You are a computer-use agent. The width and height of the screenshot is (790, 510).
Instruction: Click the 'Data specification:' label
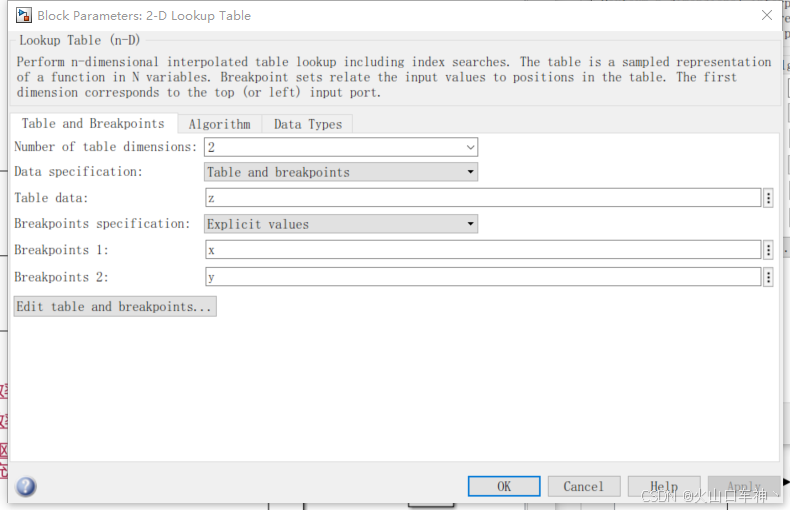78,172
